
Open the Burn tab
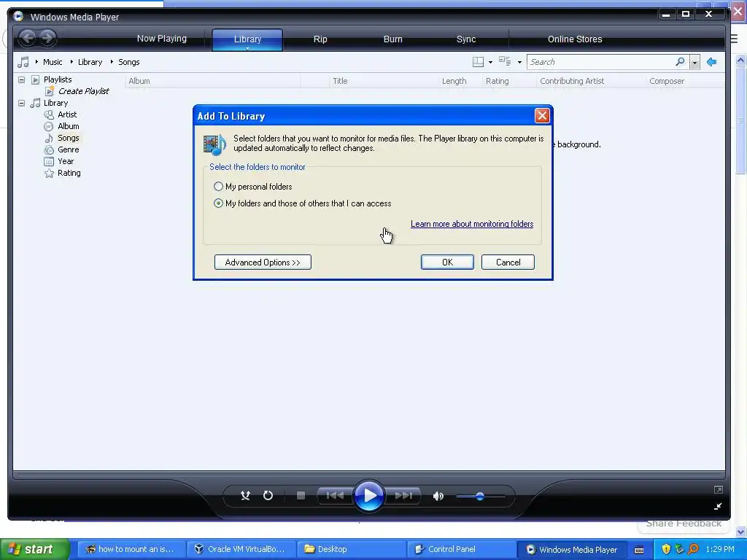click(x=393, y=39)
